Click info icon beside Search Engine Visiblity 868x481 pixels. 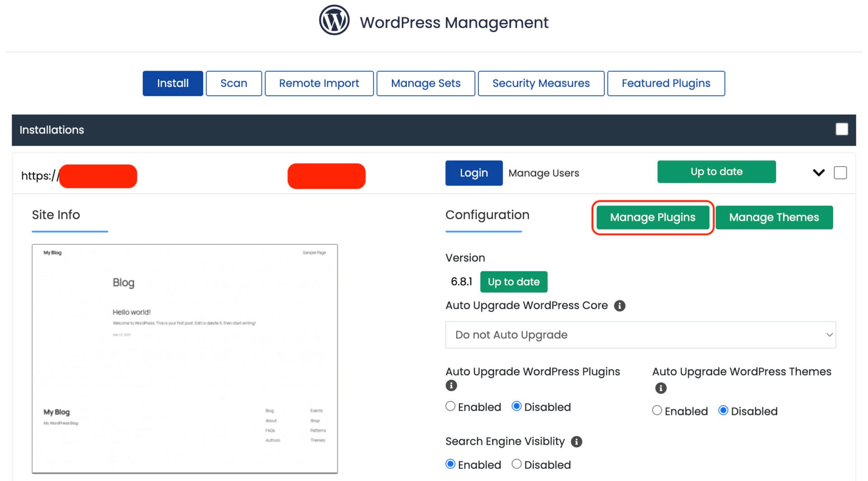click(576, 442)
